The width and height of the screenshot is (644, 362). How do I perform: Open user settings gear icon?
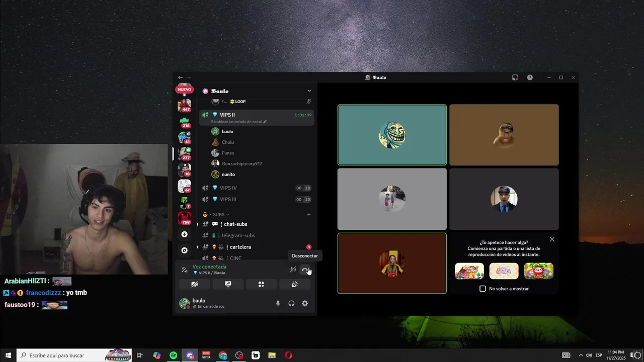click(305, 303)
